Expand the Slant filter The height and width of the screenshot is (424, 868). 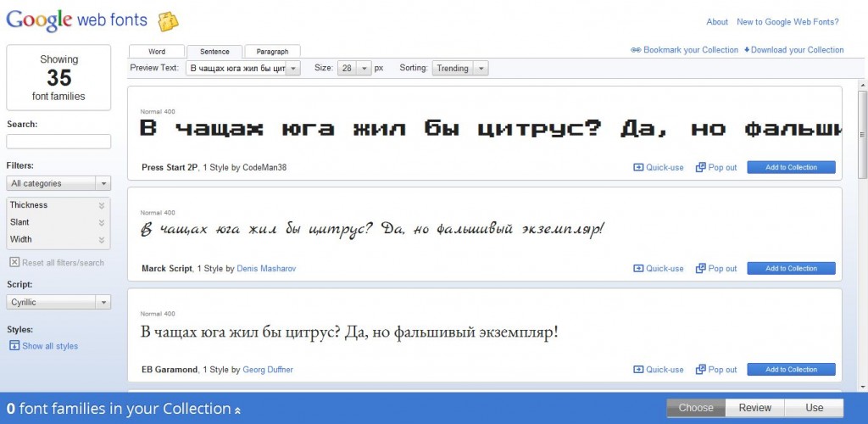click(x=102, y=222)
